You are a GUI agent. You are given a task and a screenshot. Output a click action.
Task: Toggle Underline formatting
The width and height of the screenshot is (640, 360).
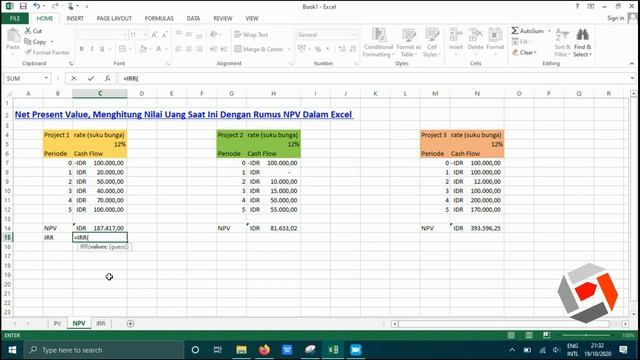click(102, 49)
